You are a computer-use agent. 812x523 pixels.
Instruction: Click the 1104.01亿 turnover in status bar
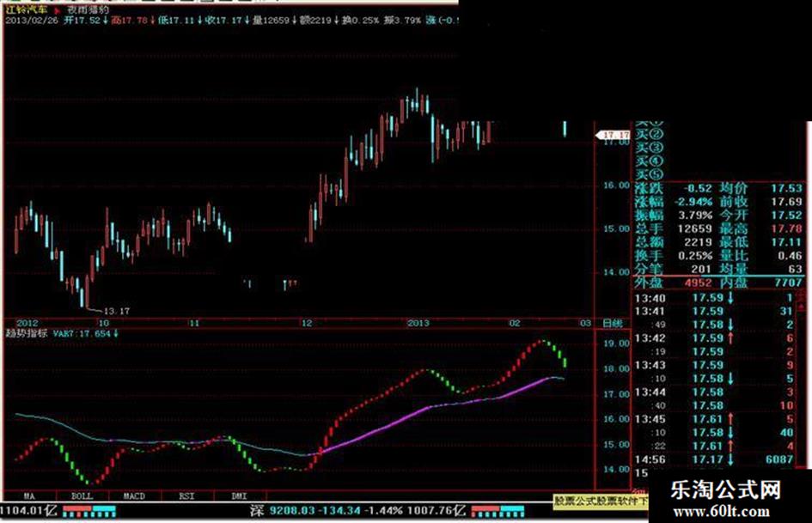(x=28, y=511)
